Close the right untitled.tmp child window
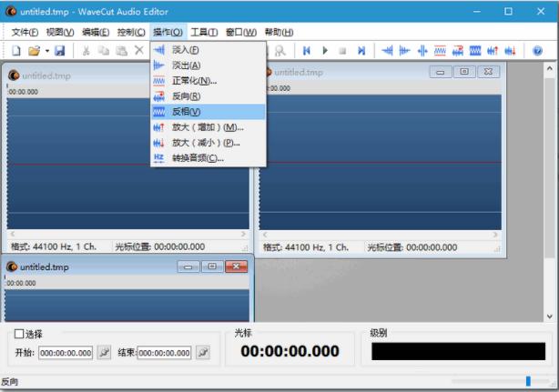 [x=488, y=72]
